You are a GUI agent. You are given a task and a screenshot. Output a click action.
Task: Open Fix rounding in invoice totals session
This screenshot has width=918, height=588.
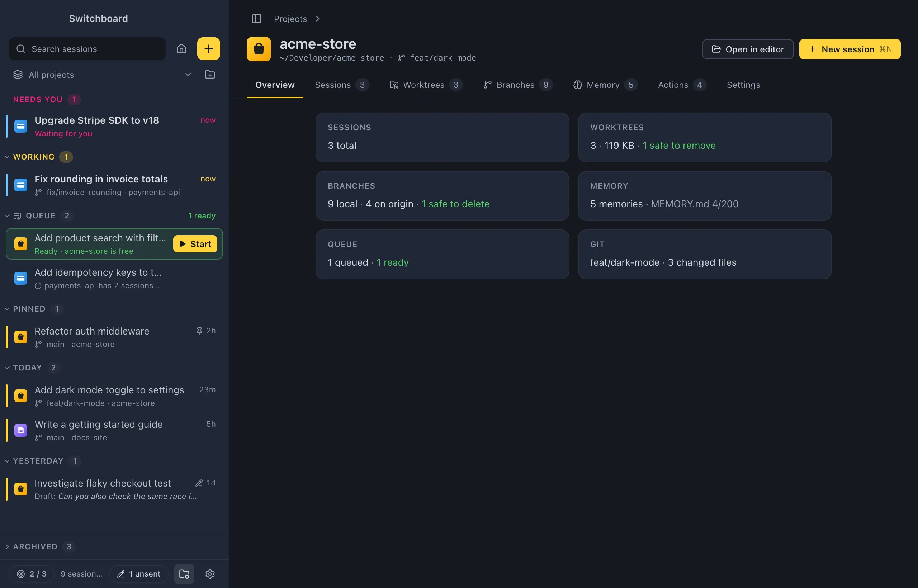(x=114, y=185)
